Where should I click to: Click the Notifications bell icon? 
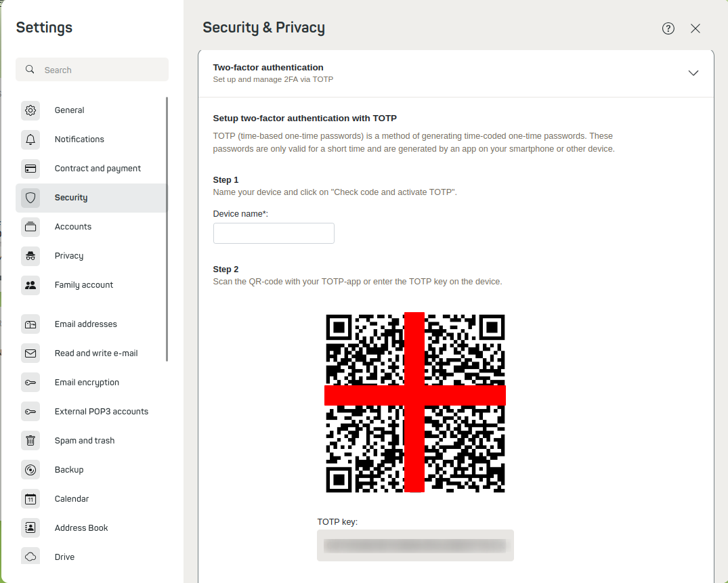(30, 139)
